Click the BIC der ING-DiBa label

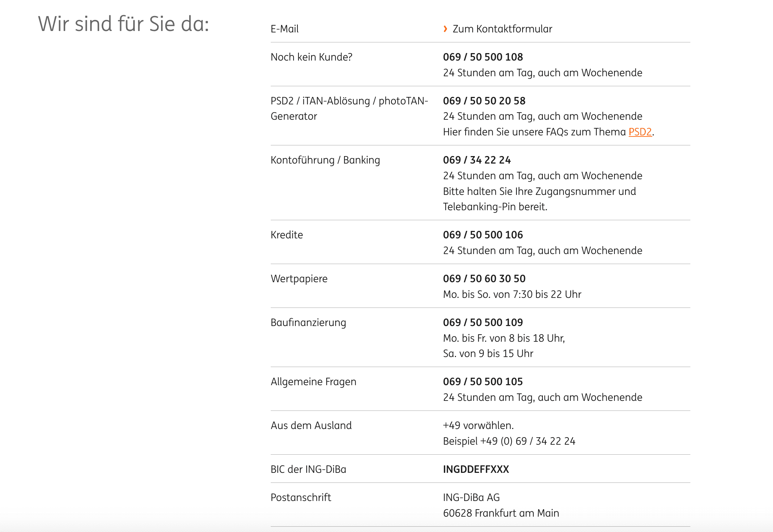(x=308, y=469)
